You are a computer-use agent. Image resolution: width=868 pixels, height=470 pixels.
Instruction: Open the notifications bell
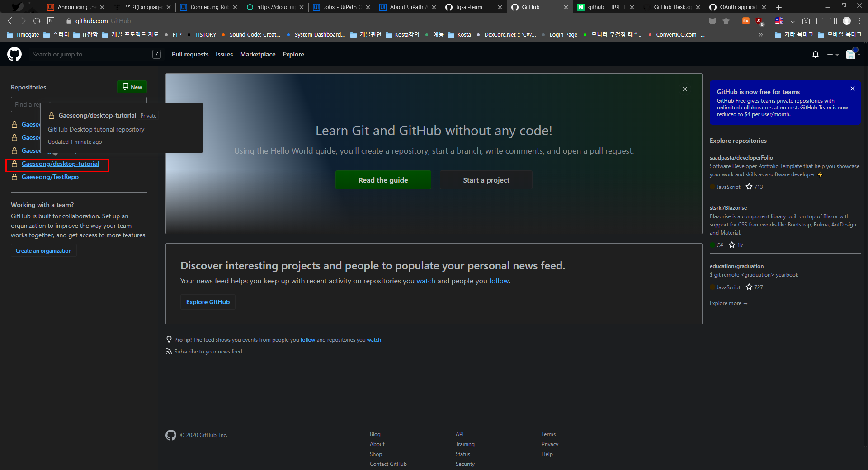816,55
